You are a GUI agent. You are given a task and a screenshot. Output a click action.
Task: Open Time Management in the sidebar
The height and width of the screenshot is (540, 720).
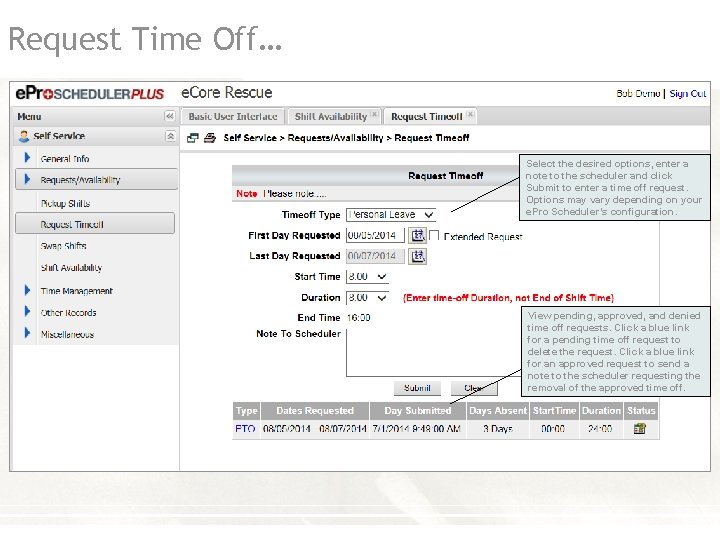pyautogui.click(x=76, y=291)
